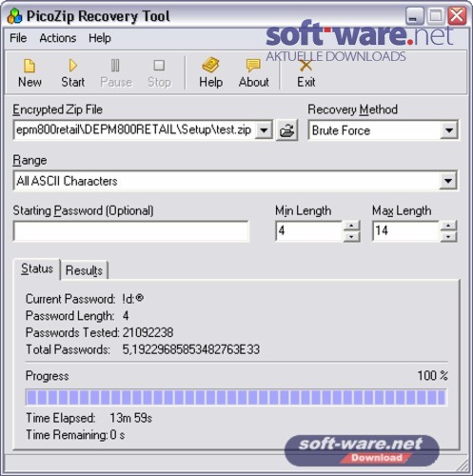Open the About dialog icon
The image size is (473, 476).
click(x=253, y=66)
